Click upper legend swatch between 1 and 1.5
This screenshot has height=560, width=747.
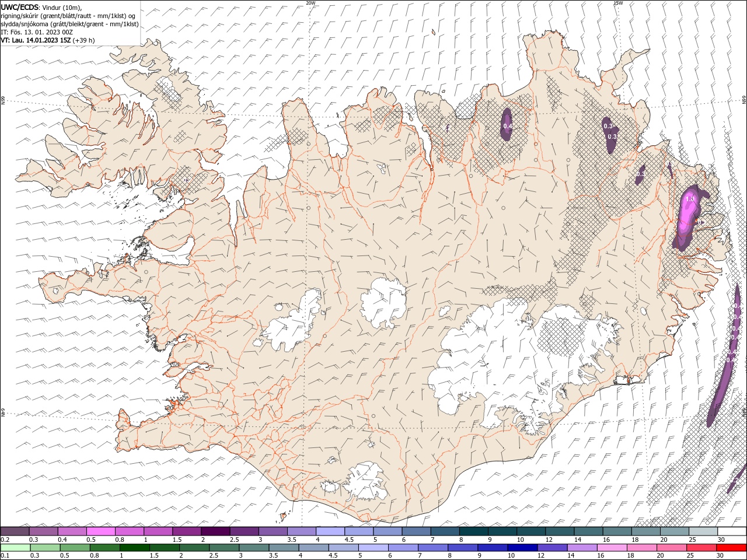click(x=158, y=531)
